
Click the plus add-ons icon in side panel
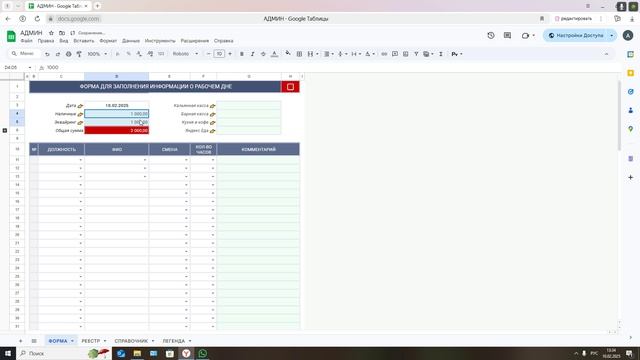point(631,177)
